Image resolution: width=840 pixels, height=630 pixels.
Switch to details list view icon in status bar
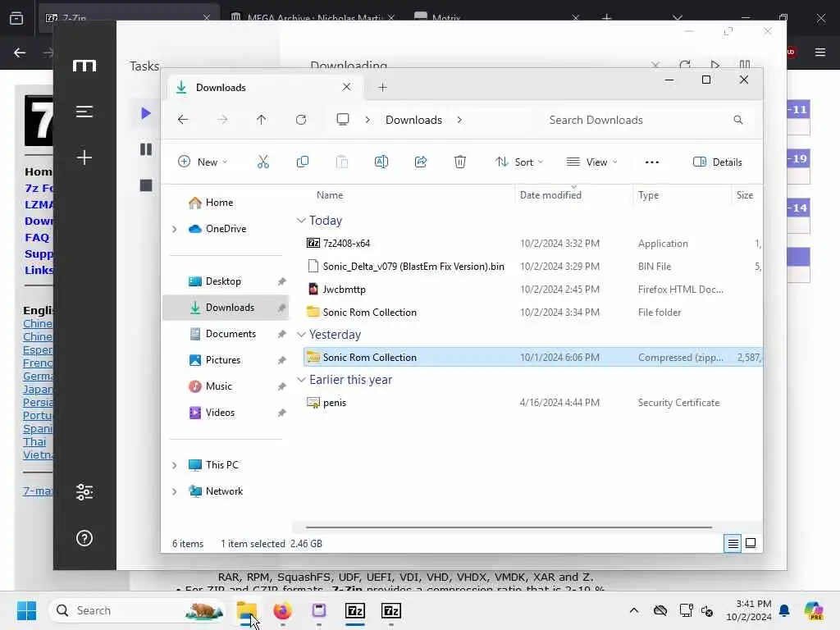[733, 544]
